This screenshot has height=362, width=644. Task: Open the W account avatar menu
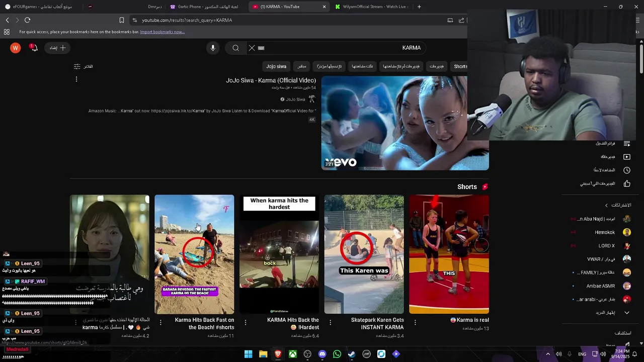pos(16,48)
